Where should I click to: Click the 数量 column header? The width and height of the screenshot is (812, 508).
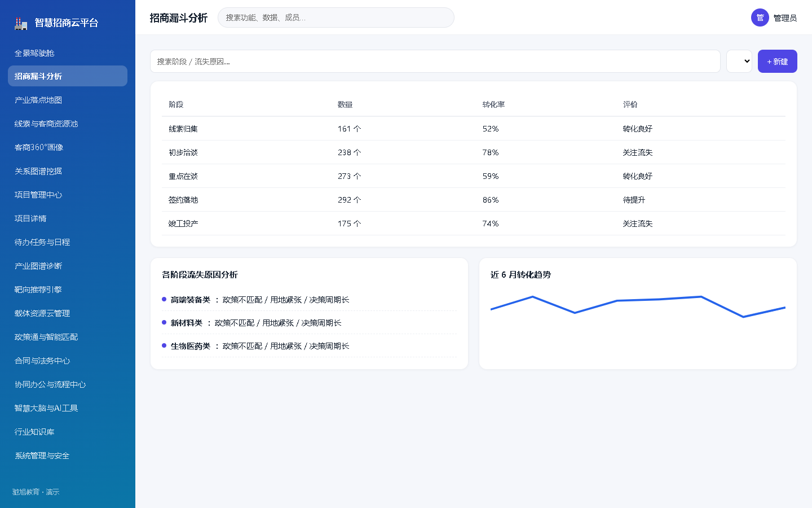point(345,104)
